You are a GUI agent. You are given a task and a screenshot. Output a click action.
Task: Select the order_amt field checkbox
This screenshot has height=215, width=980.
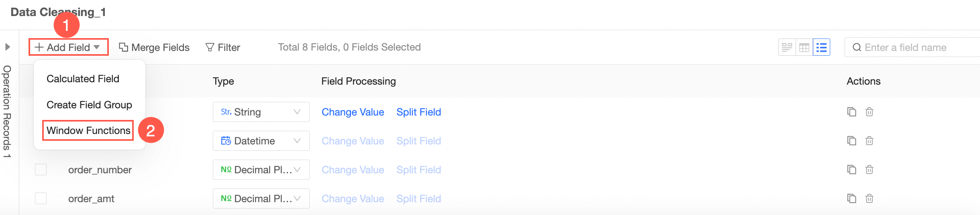(41, 199)
